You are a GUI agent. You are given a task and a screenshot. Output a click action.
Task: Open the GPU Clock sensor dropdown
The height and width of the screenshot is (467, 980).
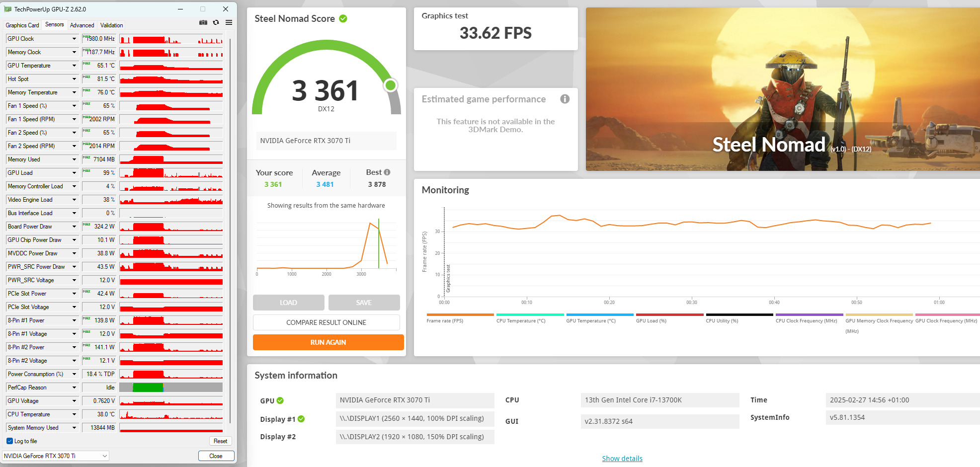click(x=74, y=39)
